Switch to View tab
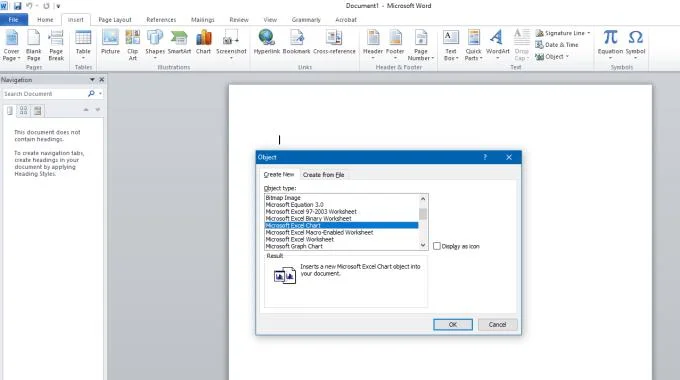Image resolution: width=680 pixels, height=380 pixels. [270, 20]
